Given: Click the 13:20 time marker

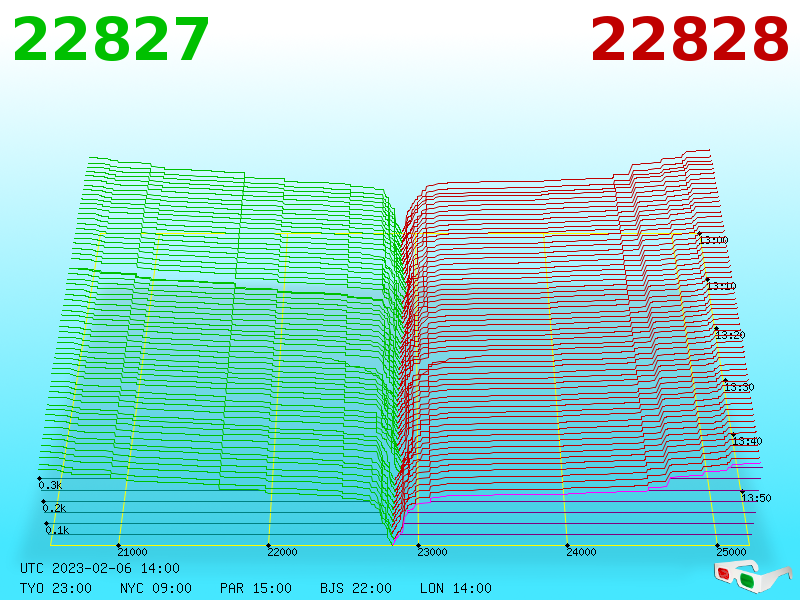Looking at the screenshot, I should pos(730,335).
